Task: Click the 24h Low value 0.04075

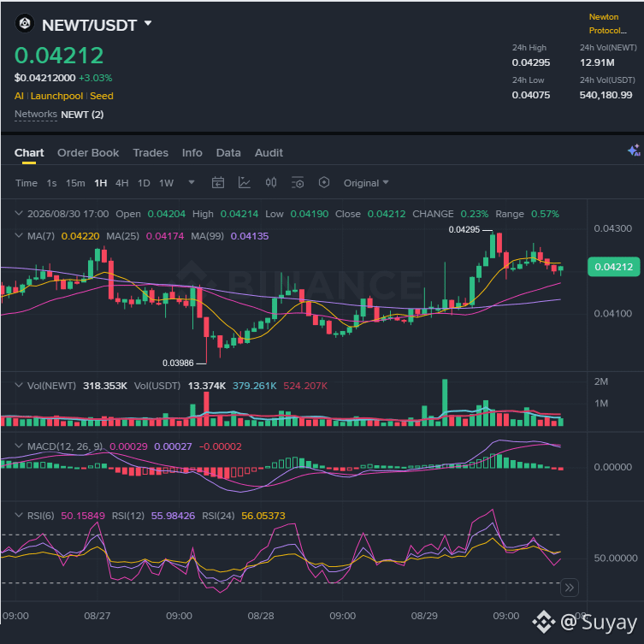Action: [530, 95]
